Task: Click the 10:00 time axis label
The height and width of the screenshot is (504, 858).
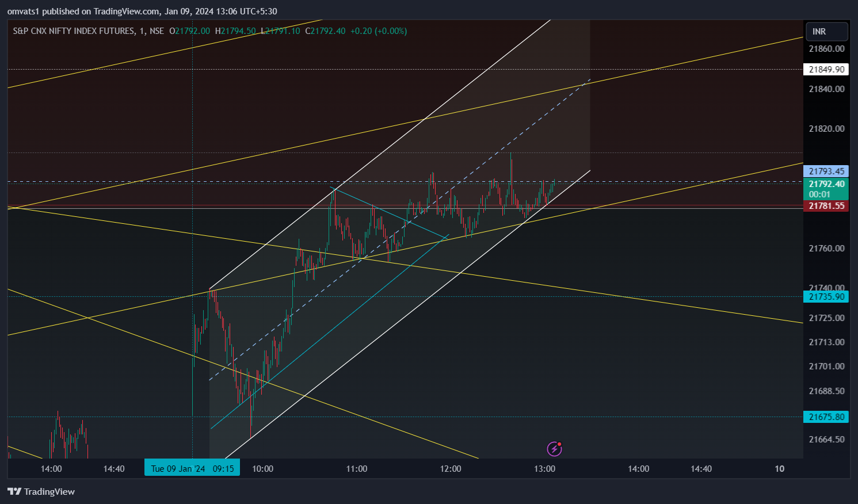Action: pyautogui.click(x=263, y=468)
